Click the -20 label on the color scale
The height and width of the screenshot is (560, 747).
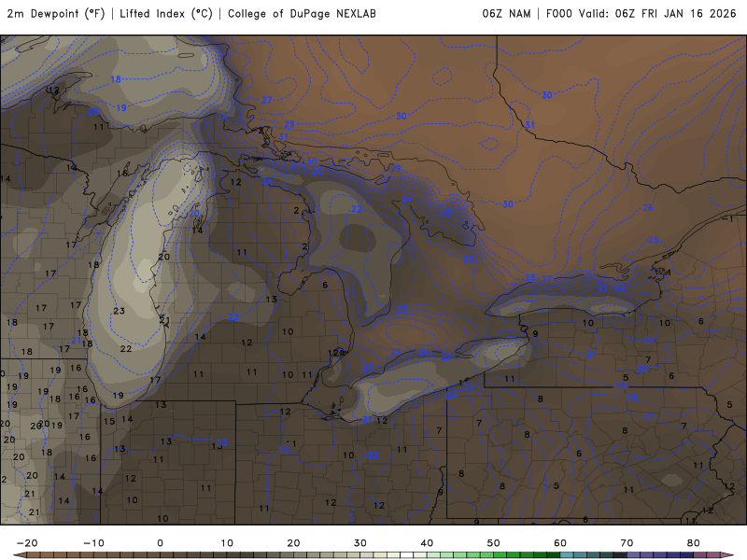pyautogui.click(x=27, y=543)
